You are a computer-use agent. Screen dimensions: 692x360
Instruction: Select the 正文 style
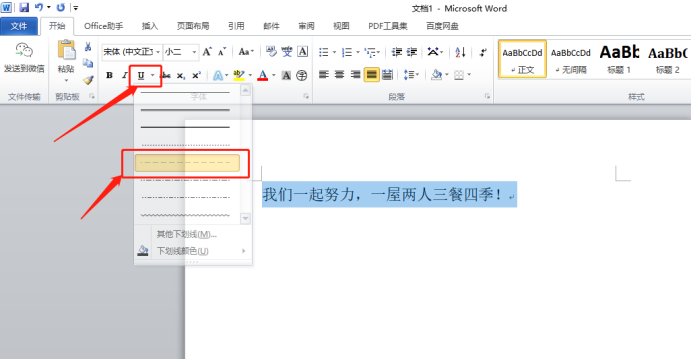[523, 59]
